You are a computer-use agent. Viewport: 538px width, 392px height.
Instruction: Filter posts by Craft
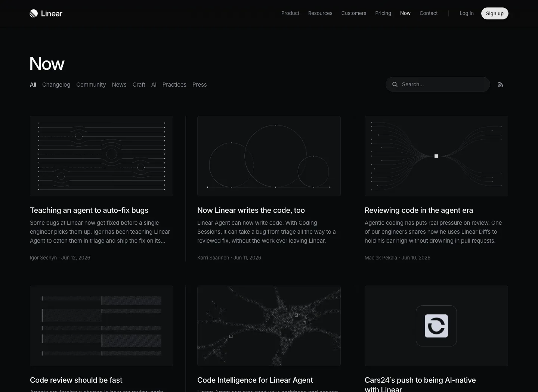pyautogui.click(x=139, y=85)
